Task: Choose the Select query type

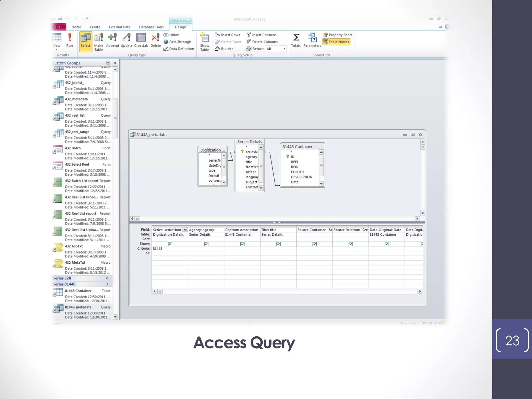Action: 85,42
